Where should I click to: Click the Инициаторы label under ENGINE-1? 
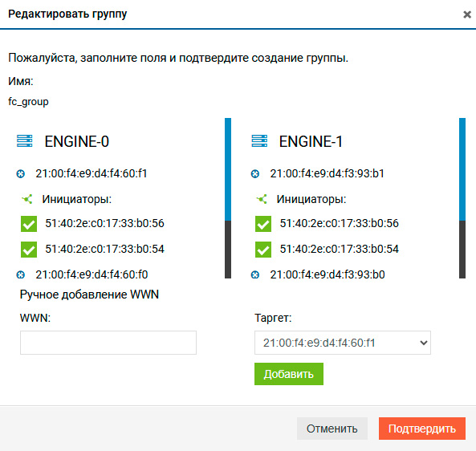pos(311,199)
